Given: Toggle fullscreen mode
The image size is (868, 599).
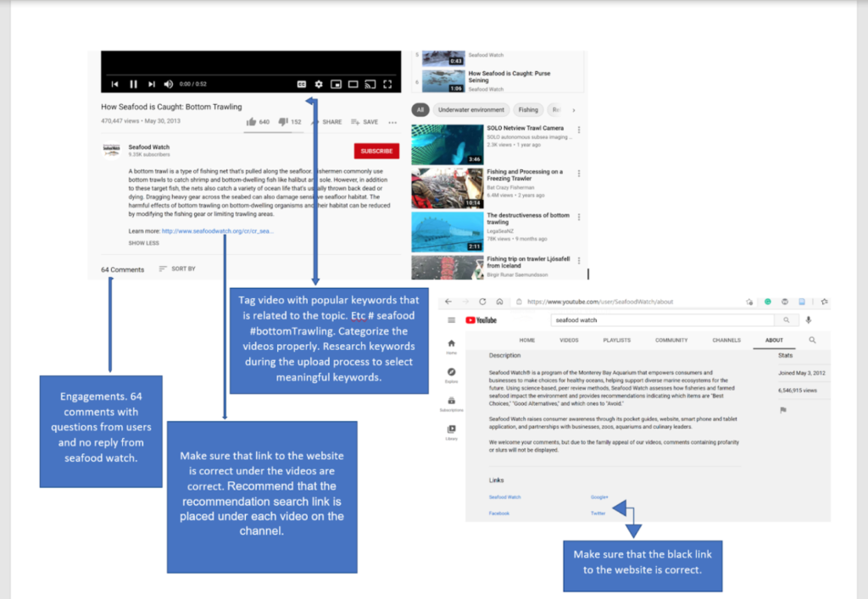Looking at the screenshot, I should click(x=387, y=84).
